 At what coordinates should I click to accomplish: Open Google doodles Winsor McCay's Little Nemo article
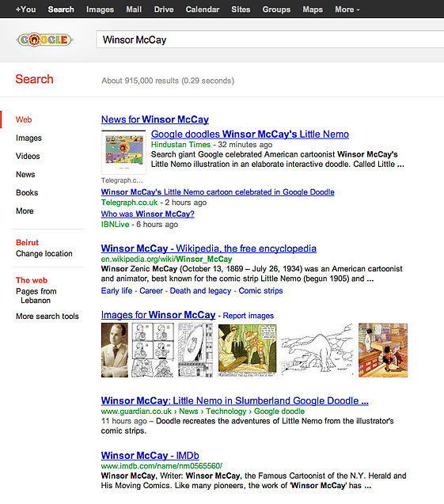250,134
